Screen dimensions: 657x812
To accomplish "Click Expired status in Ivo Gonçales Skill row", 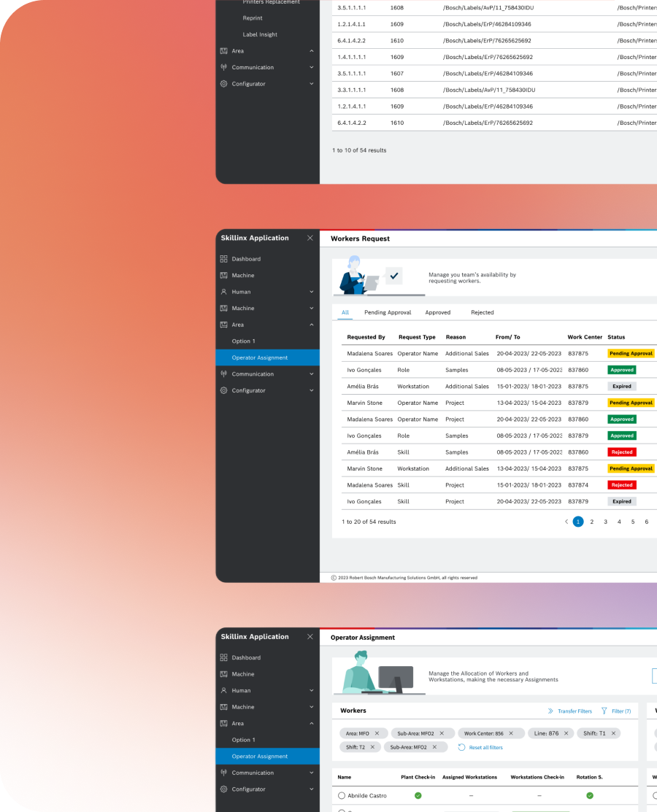I will pyautogui.click(x=622, y=501).
